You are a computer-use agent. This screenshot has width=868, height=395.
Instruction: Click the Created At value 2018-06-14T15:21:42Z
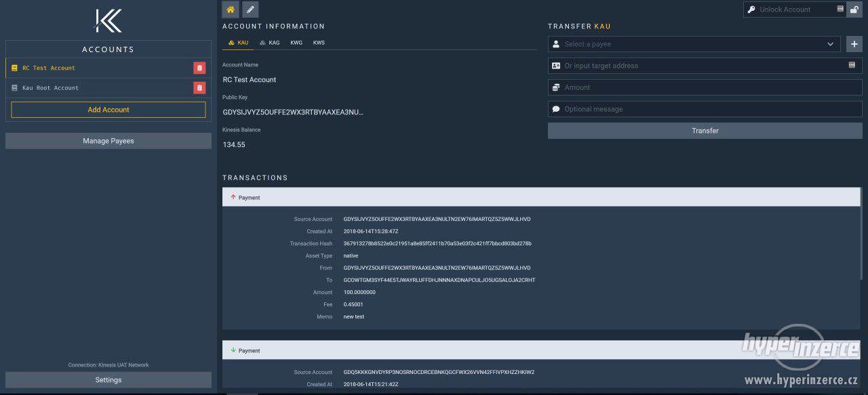(371, 384)
